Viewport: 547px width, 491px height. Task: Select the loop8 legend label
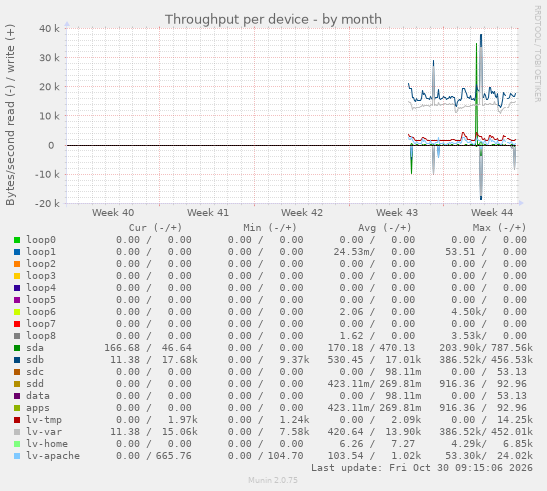pos(41,336)
